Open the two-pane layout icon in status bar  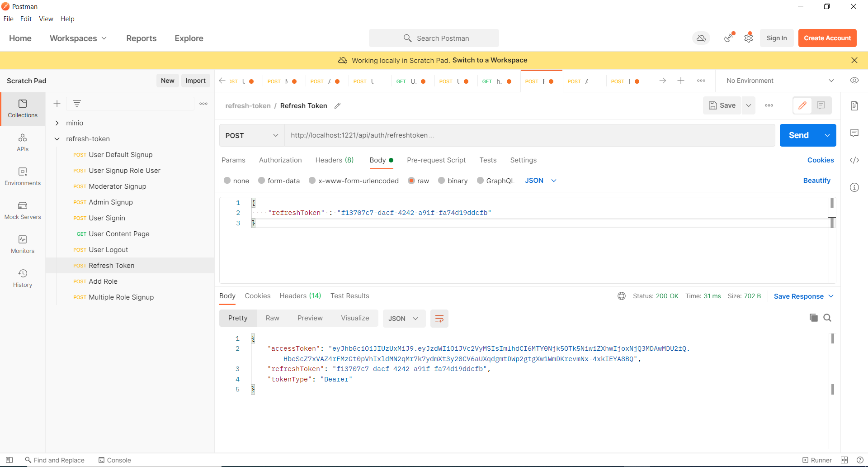[x=844, y=460]
